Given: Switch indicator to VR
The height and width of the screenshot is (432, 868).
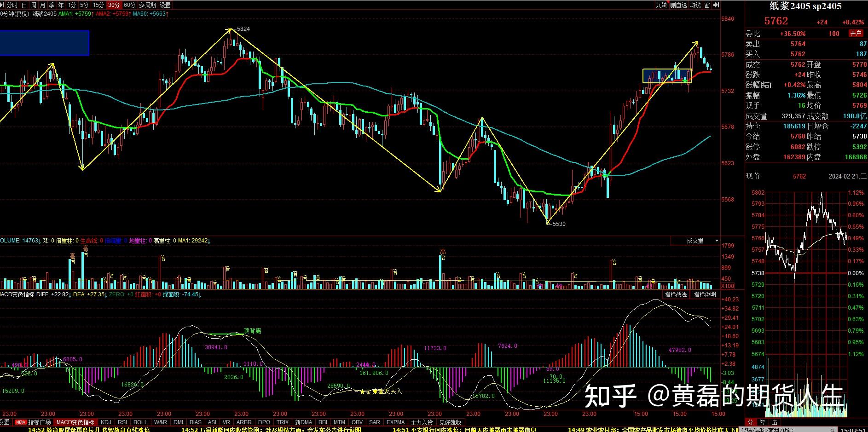Looking at the screenshot, I should [226, 422].
